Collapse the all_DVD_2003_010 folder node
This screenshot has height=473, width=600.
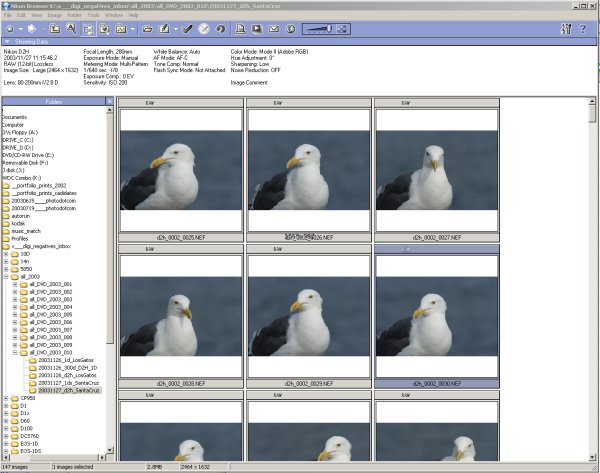tap(15, 352)
